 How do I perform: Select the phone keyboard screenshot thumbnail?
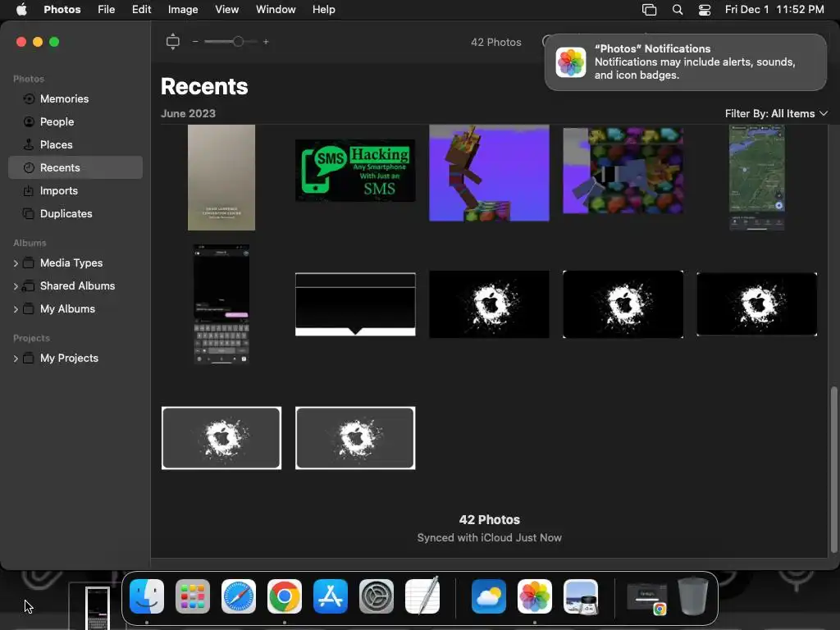point(221,304)
